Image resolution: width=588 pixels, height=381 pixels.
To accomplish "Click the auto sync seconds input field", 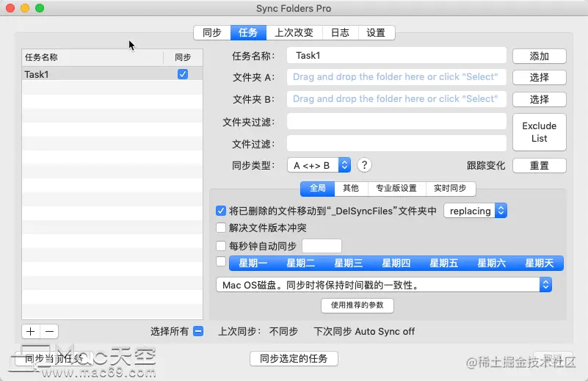I will 322,246.
